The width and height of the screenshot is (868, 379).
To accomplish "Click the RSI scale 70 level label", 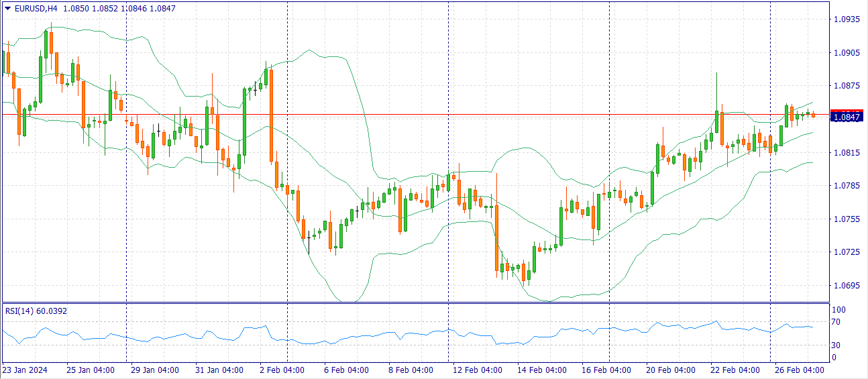I will (x=836, y=322).
